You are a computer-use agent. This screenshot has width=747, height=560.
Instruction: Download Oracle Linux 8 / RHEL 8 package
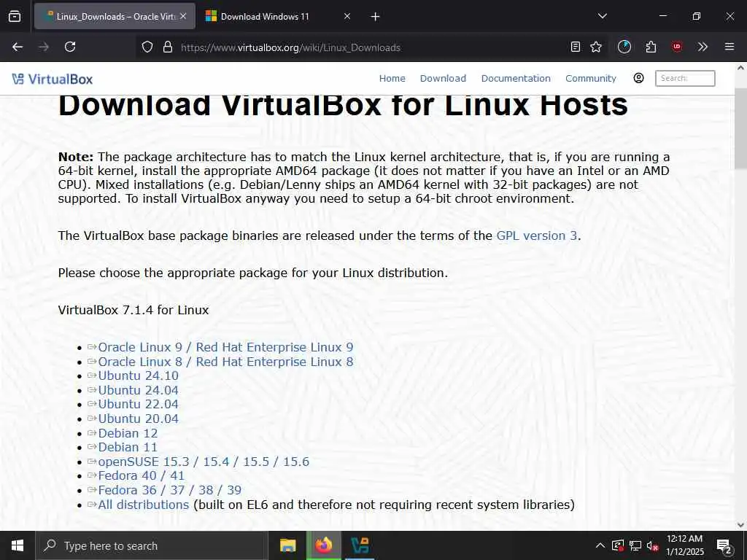point(225,362)
